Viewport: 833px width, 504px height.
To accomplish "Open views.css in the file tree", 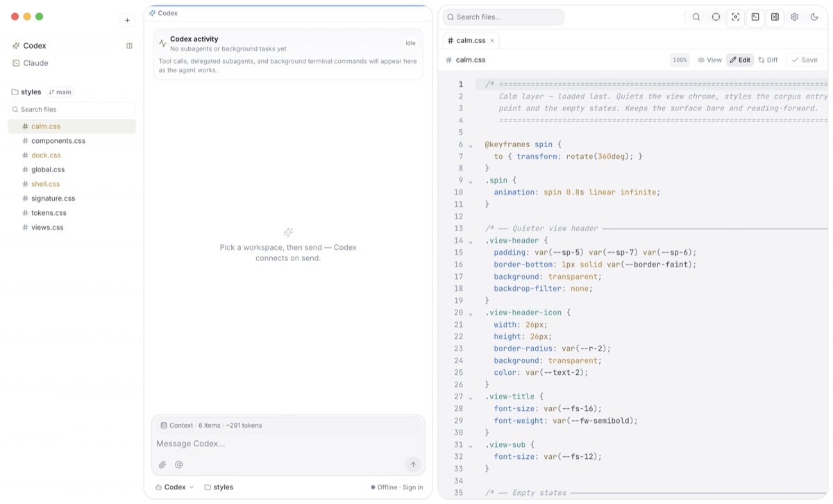I will 72,227.
